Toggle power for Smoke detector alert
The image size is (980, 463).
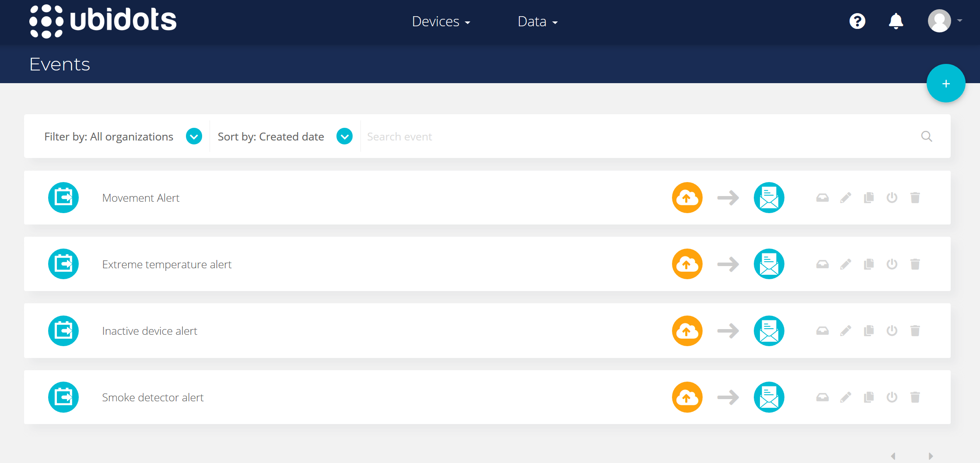892,397
